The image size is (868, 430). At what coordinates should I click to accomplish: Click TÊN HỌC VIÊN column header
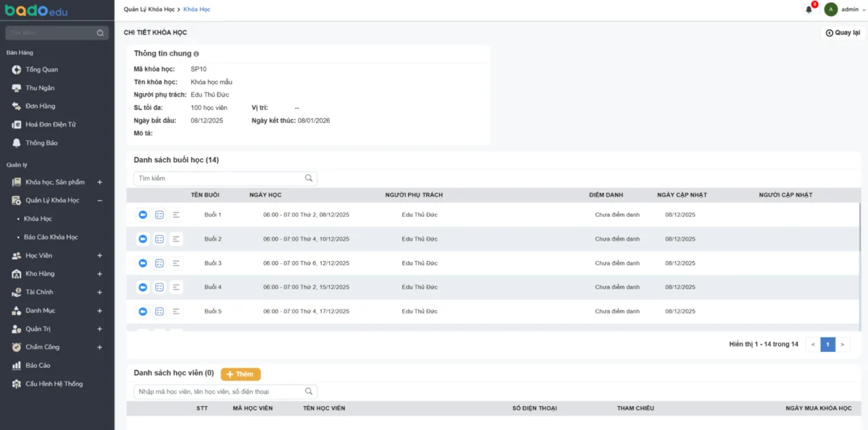coord(324,408)
